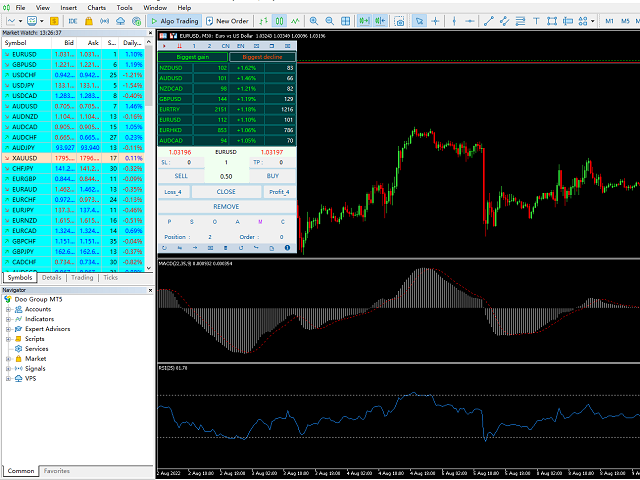Draw an equidistant channel
Viewport: 640px width, 480px height.
click(504, 21)
